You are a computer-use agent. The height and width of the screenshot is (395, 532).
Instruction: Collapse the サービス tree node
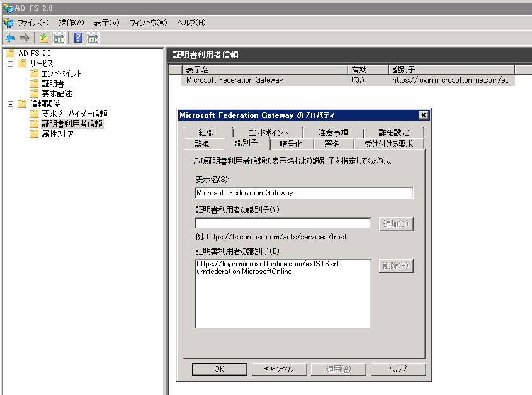[x=11, y=64]
